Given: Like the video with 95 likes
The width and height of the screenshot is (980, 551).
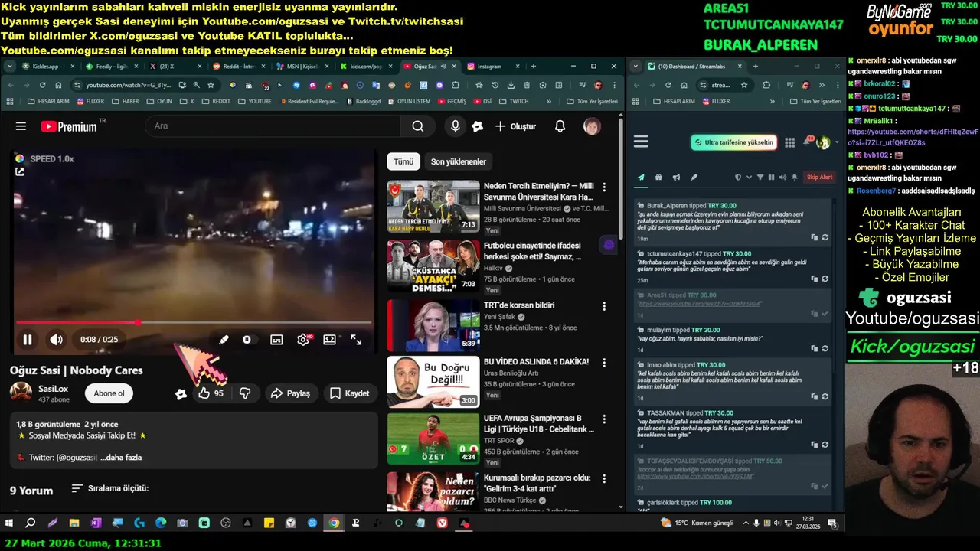Looking at the screenshot, I should 211,393.
